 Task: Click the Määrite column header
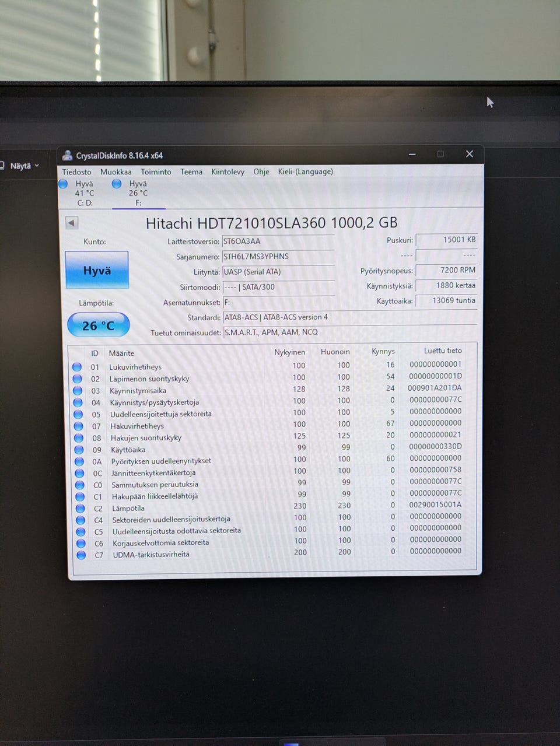tap(121, 353)
